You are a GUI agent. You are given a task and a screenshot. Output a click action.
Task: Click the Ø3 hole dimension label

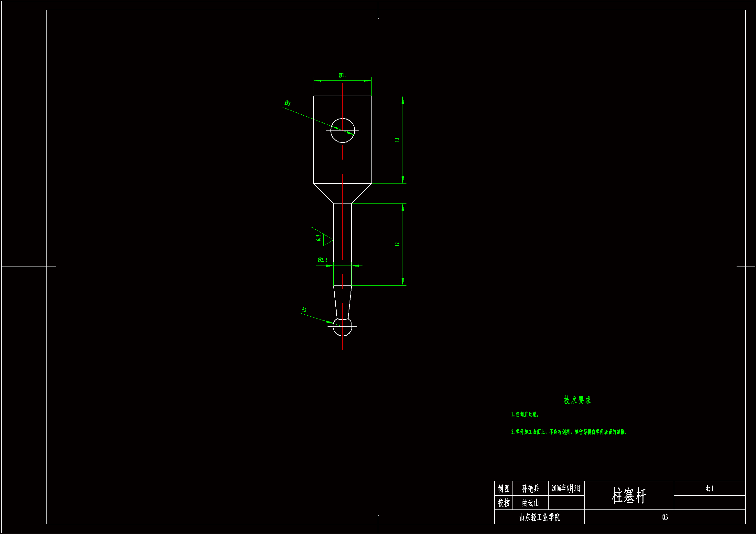tap(287, 103)
